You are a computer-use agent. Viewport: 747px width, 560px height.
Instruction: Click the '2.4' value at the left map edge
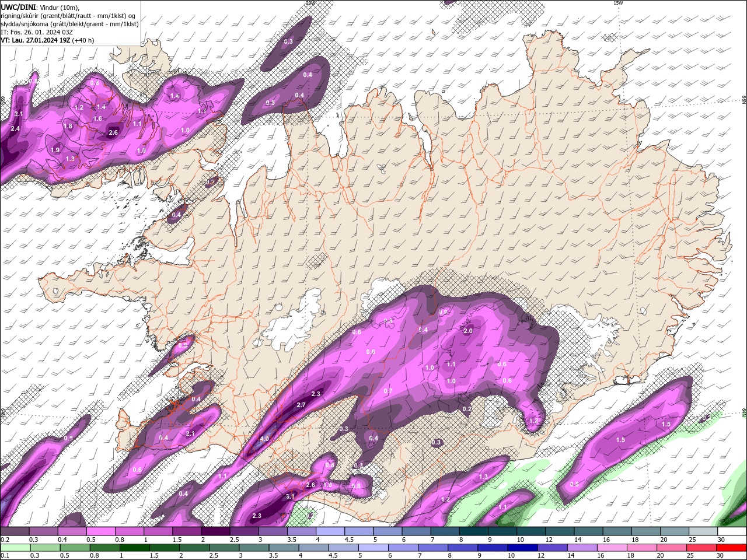click(x=15, y=128)
